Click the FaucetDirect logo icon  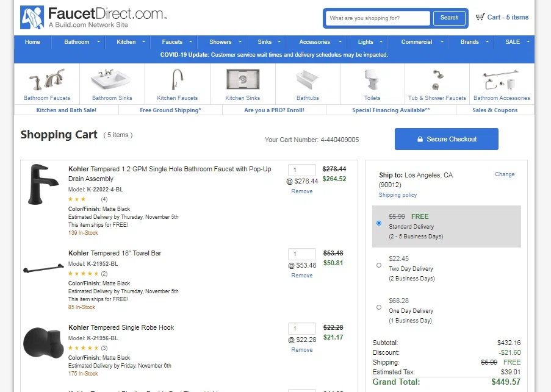(32, 17)
